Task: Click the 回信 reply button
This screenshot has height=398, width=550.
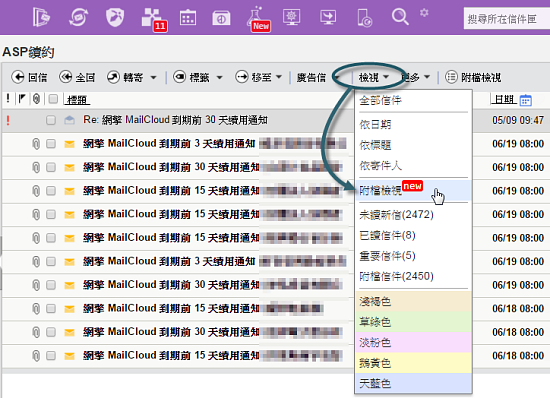Action: [x=29, y=77]
